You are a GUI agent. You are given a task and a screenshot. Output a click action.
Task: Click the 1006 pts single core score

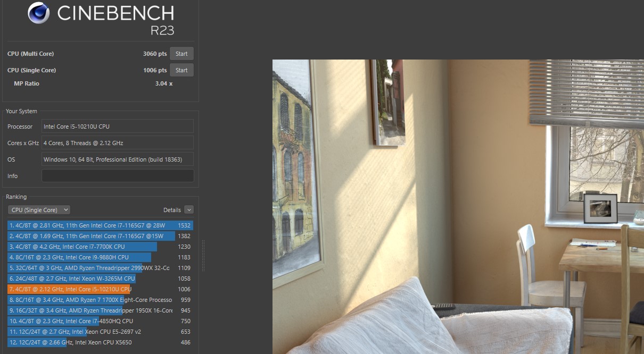[x=155, y=70]
